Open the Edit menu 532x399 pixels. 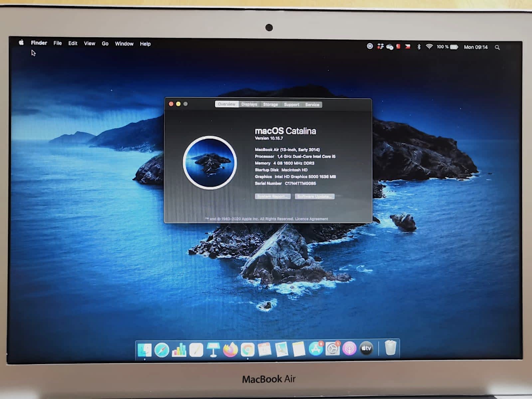pyautogui.click(x=73, y=43)
